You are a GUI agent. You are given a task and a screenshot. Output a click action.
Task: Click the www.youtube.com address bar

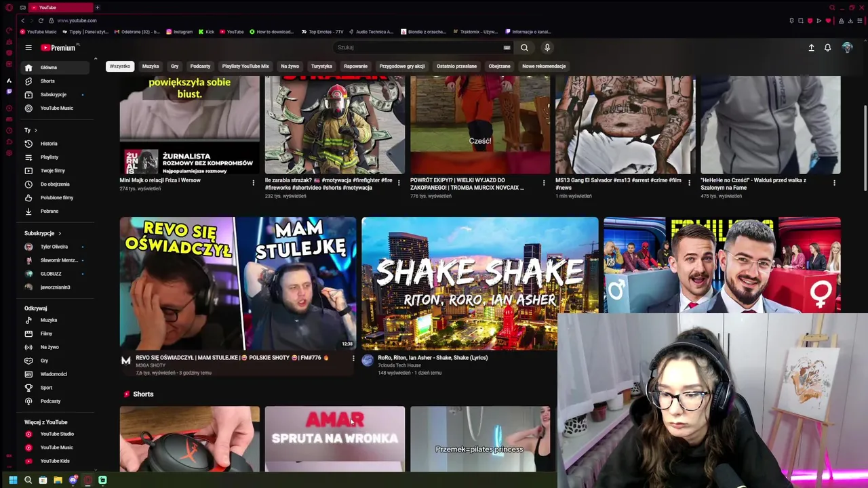[x=77, y=20]
